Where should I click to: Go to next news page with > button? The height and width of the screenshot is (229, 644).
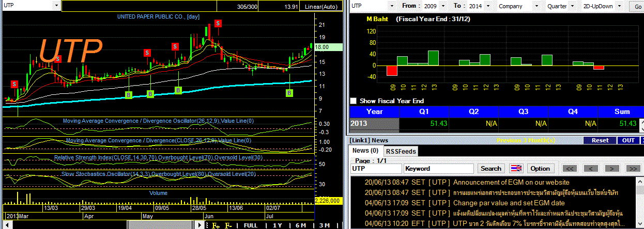tap(612, 168)
